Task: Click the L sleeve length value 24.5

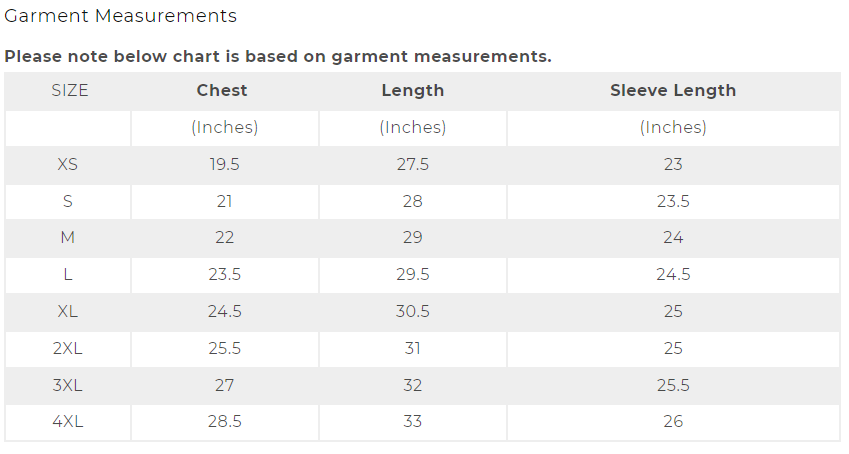Action: point(673,274)
